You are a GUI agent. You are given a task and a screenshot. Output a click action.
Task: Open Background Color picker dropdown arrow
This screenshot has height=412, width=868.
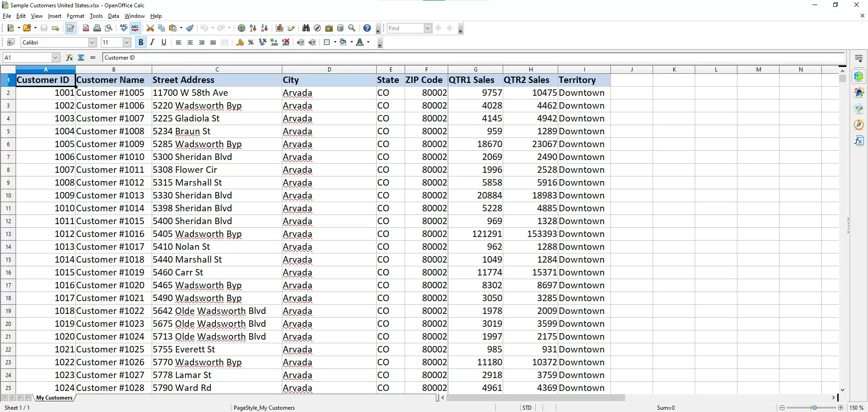click(x=352, y=43)
